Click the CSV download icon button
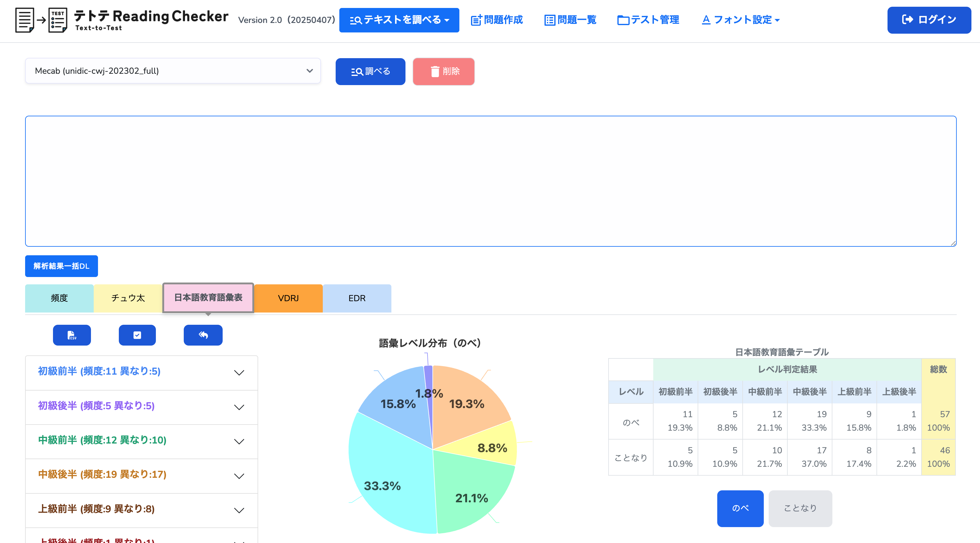This screenshot has height=543, width=980. (72, 335)
